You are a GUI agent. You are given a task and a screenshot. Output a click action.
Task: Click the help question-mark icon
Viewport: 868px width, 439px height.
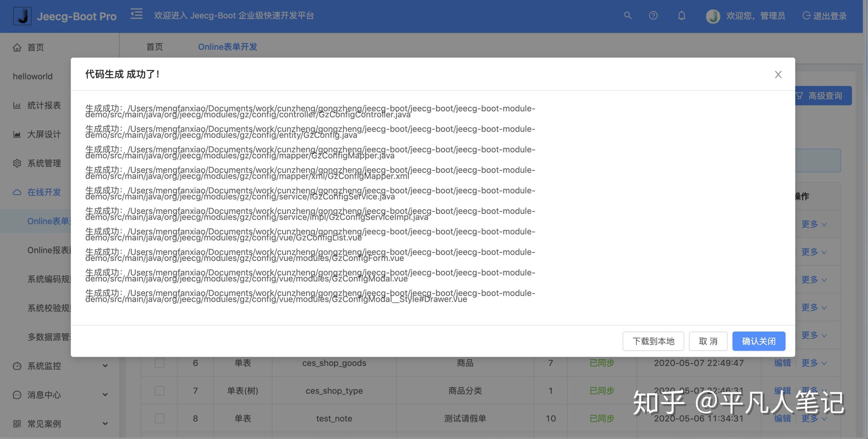click(x=653, y=15)
